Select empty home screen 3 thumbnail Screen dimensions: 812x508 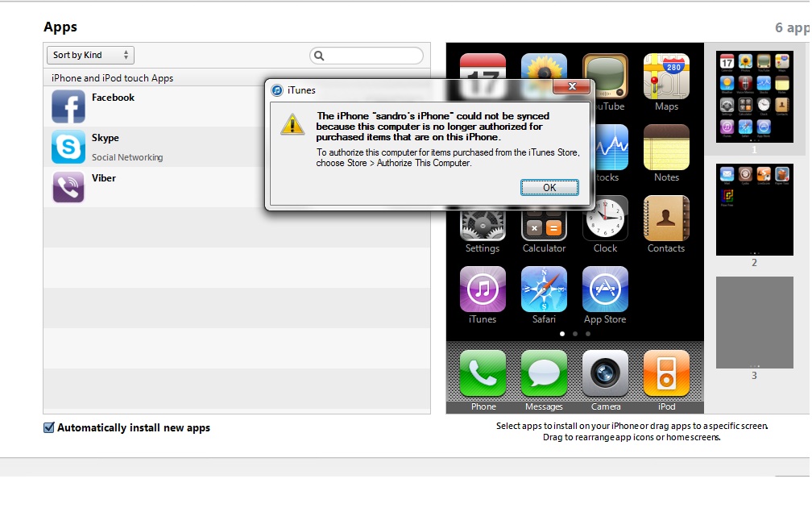(x=755, y=323)
